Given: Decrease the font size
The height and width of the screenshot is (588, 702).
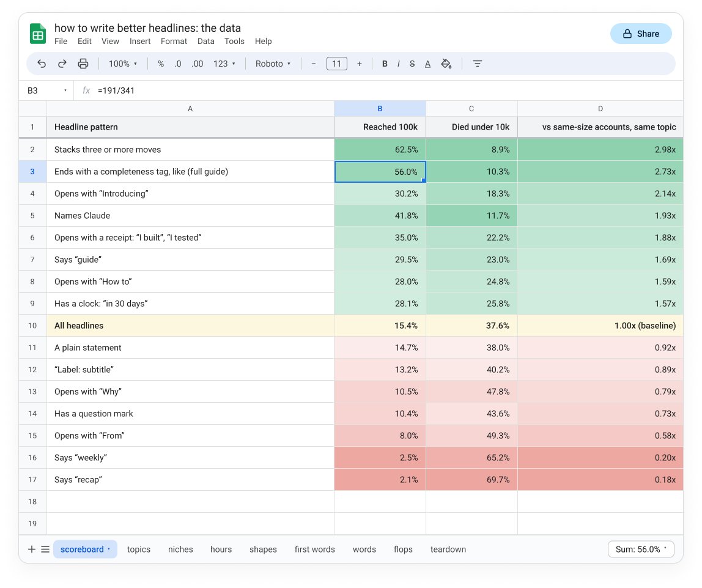Looking at the screenshot, I should [x=313, y=64].
